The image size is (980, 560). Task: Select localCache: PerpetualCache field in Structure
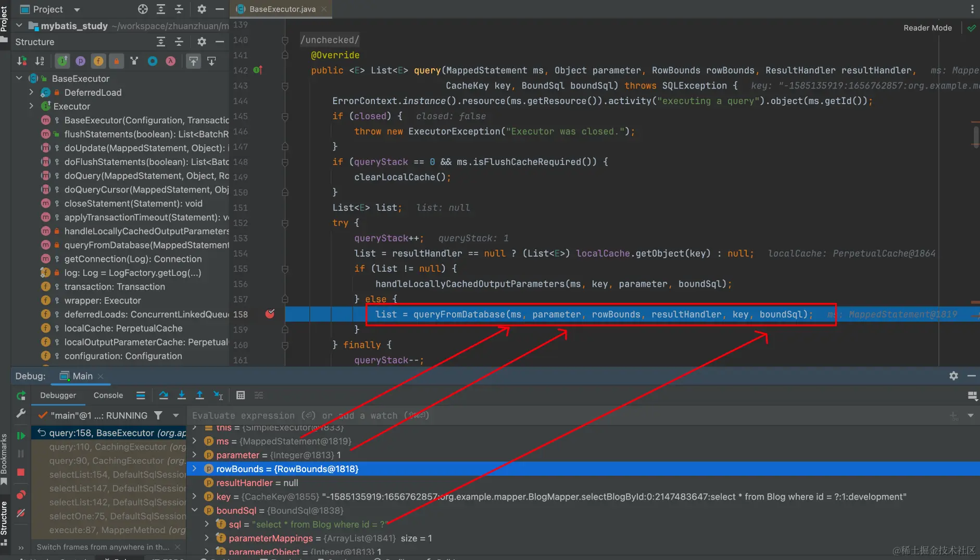[x=123, y=328]
